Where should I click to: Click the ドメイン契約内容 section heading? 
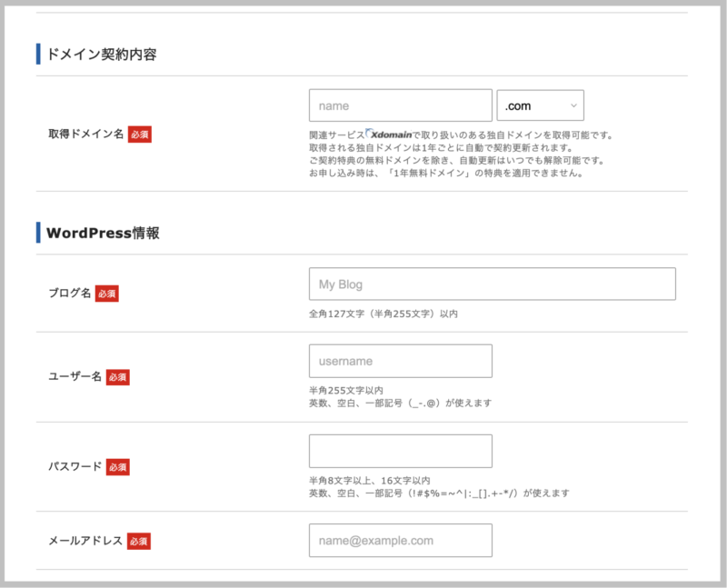click(101, 55)
